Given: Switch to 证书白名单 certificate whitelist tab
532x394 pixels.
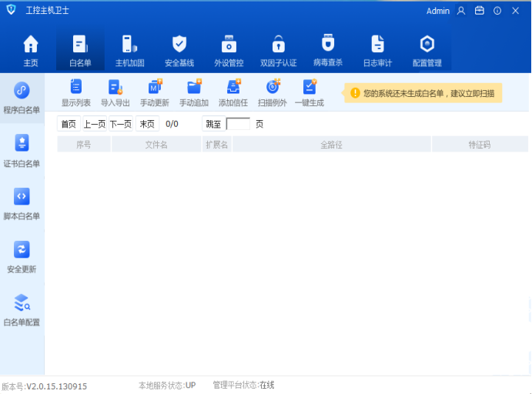Looking at the screenshot, I should coord(22,150).
